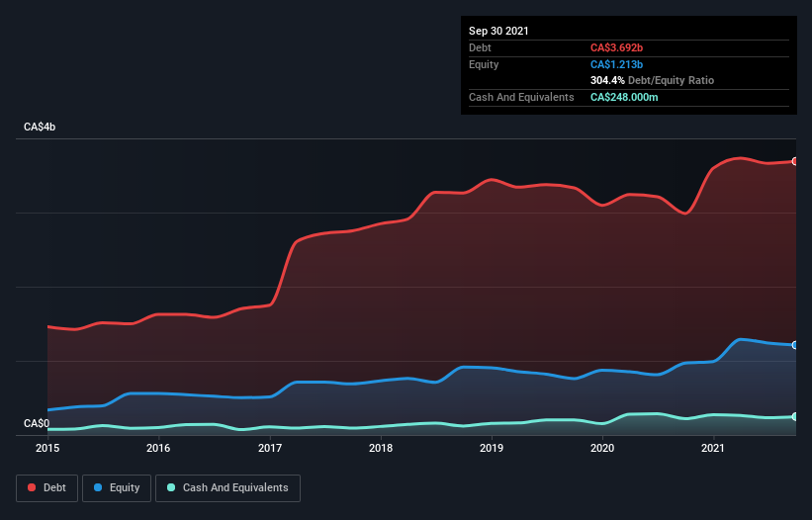Click the CA$3.692b debt value

pos(616,47)
